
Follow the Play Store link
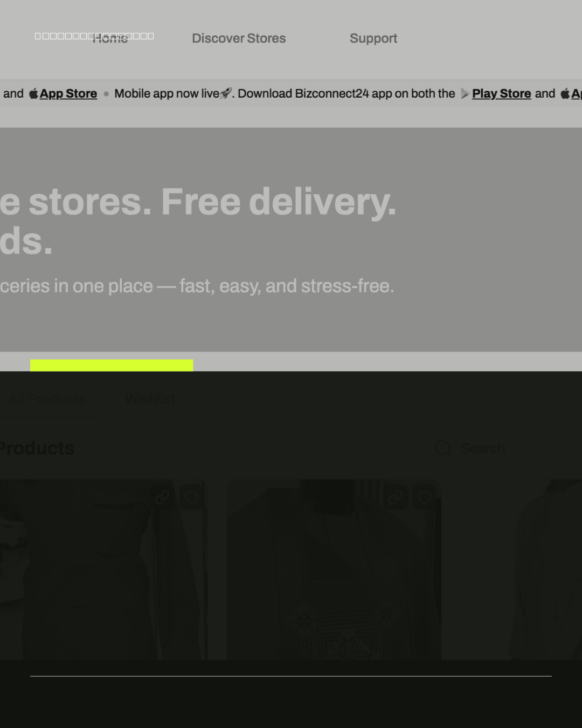(x=501, y=93)
